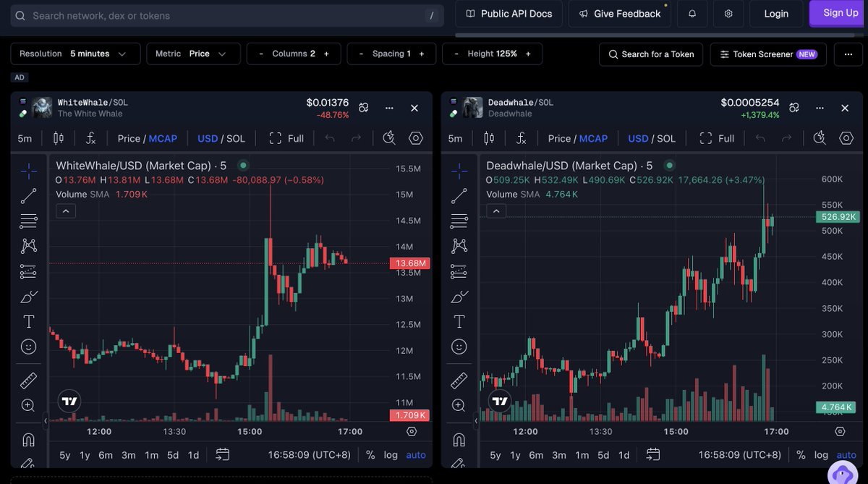Open Token Screener
This screenshot has width=868, height=484.
click(x=768, y=54)
